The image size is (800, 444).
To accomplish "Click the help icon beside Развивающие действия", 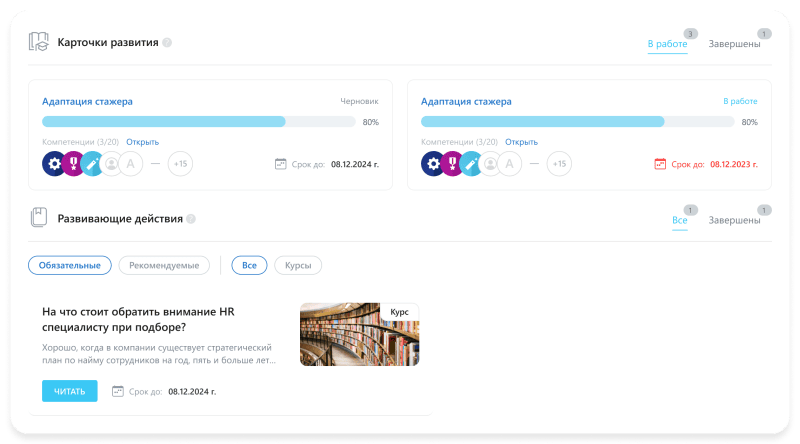I will (x=191, y=219).
